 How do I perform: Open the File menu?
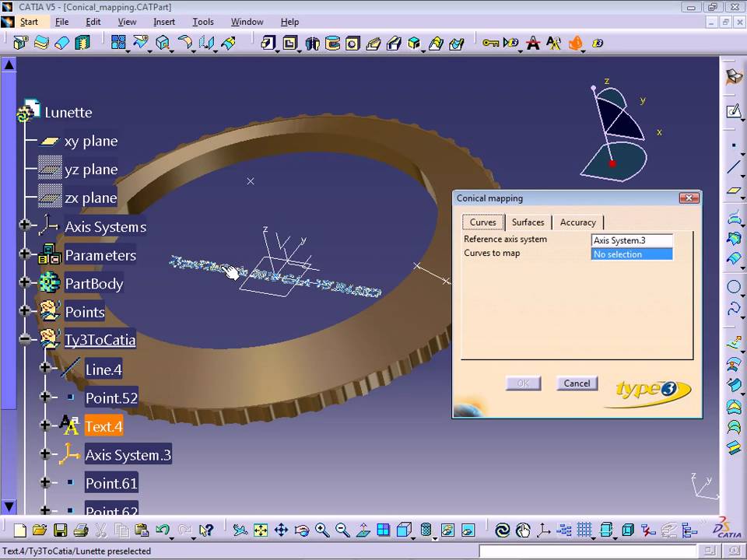(62, 22)
